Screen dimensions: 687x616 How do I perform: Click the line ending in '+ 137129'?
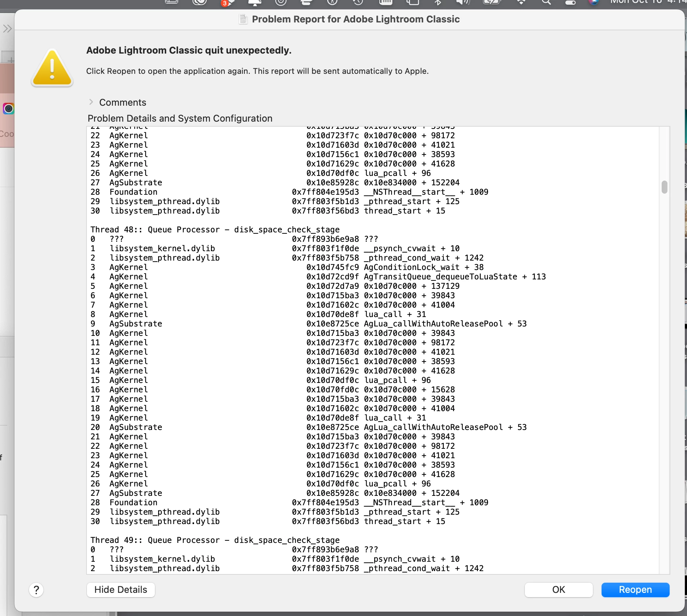click(x=275, y=286)
